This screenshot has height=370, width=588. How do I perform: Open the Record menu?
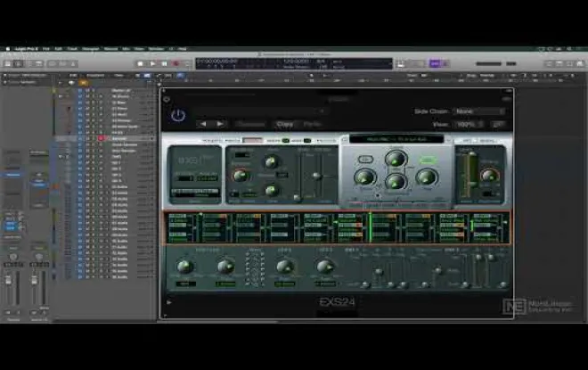(x=110, y=49)
